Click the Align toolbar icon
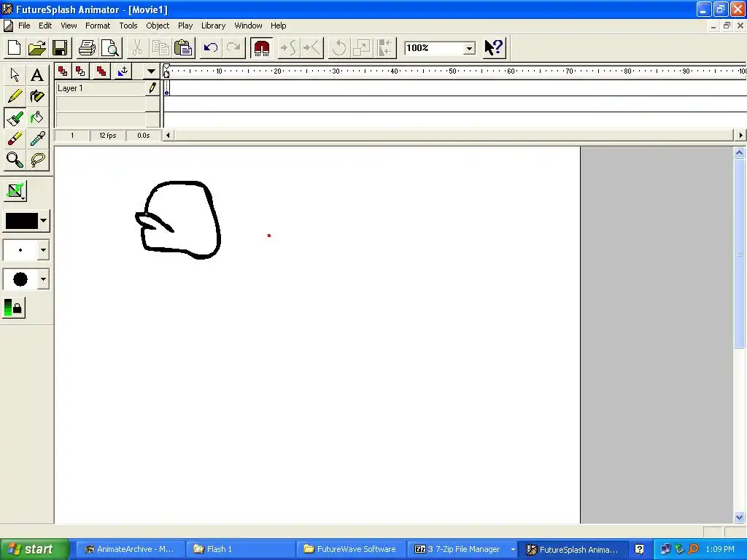This screenshot has height=560, width=747. (x=385, y=47)
